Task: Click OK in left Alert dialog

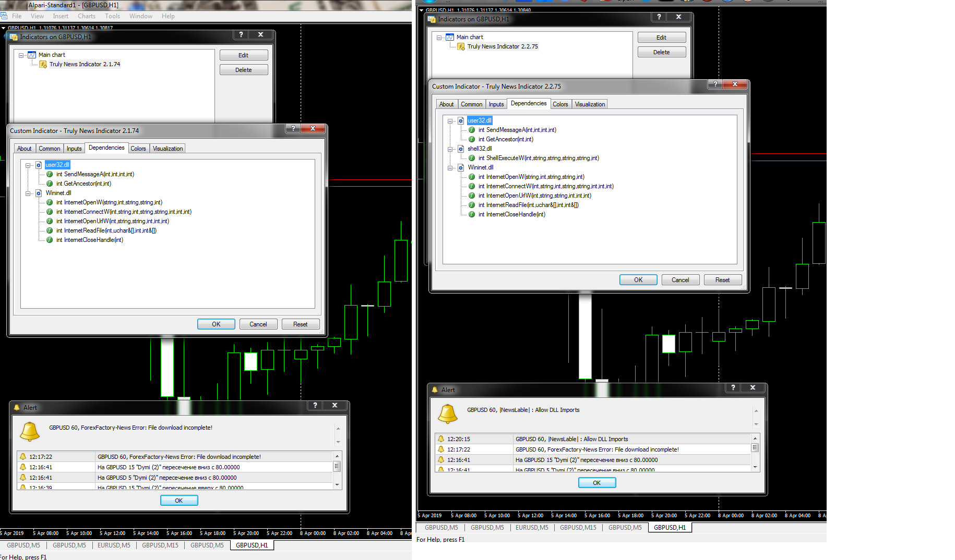Action: coord(179,501)
